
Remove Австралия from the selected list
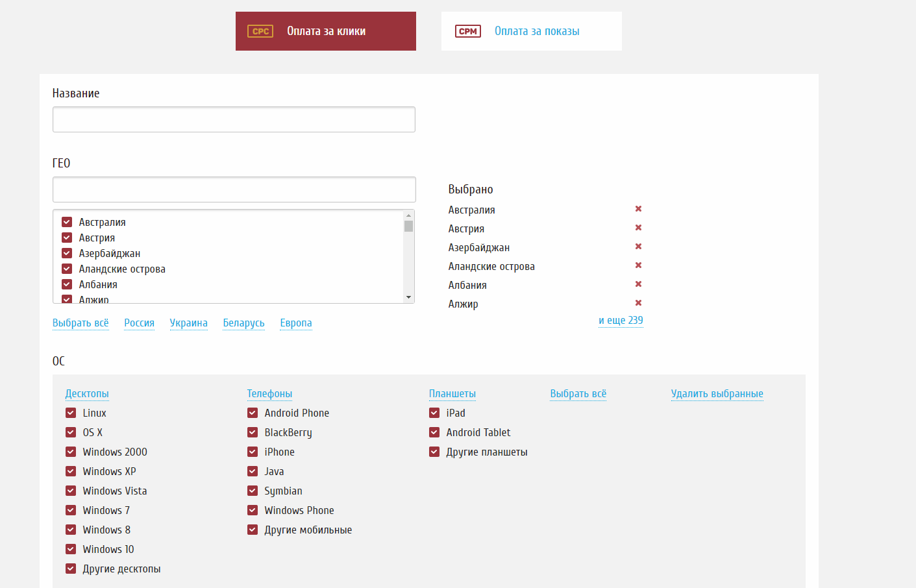point(638,209)
